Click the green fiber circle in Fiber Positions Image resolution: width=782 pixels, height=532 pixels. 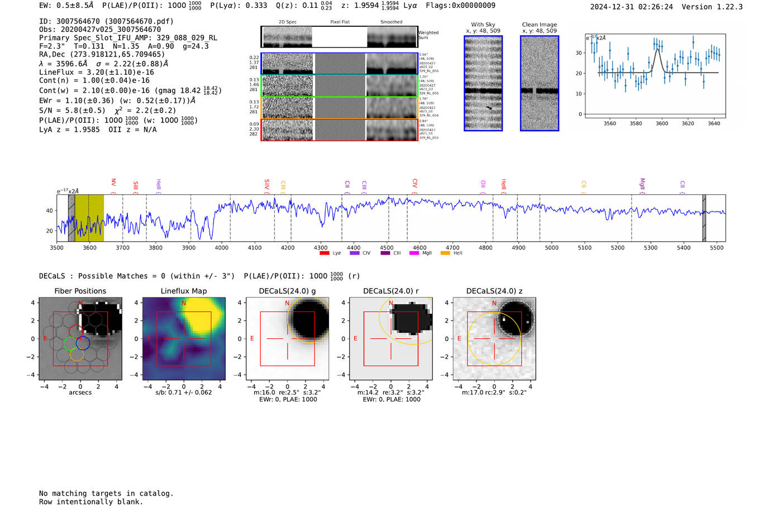click(x=70, y=343)
